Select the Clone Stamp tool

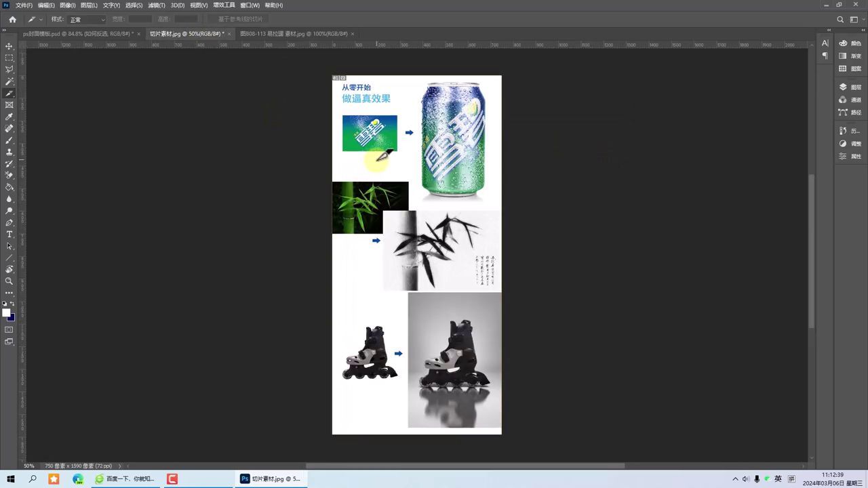[x=9, y=152]
